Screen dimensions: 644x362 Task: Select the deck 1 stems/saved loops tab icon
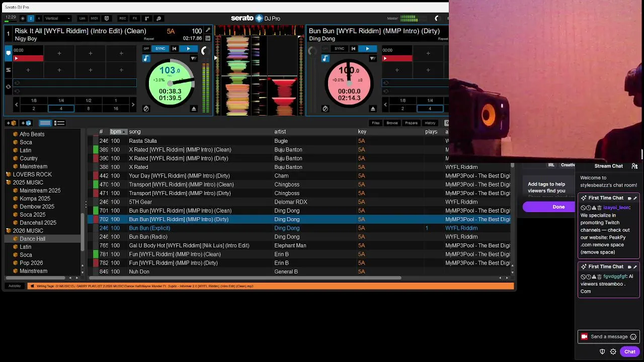[8, 70]
